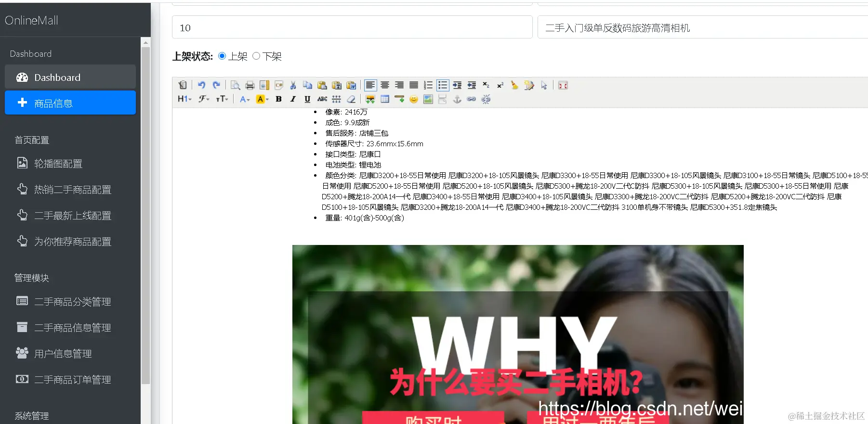Go to 二手商品信息管理

70,328
